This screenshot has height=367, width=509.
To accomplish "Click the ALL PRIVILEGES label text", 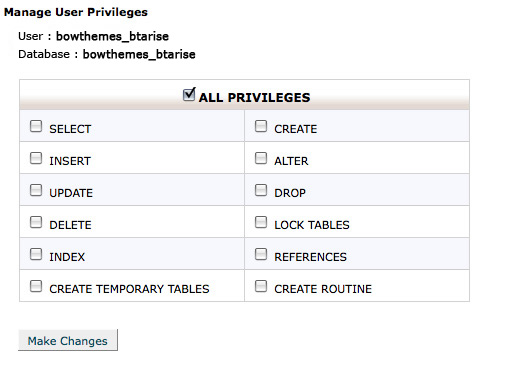I will (x=255, y=98).
